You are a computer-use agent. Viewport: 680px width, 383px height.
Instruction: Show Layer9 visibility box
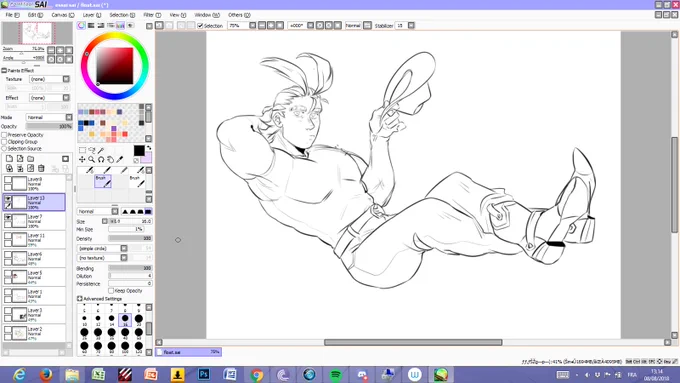click(8, 179)
